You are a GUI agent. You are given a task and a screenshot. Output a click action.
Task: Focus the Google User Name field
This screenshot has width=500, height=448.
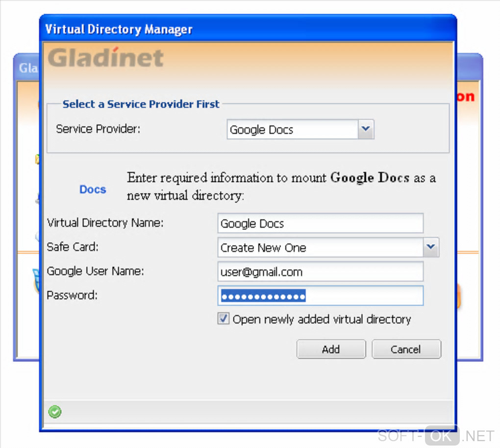[321, 272]
